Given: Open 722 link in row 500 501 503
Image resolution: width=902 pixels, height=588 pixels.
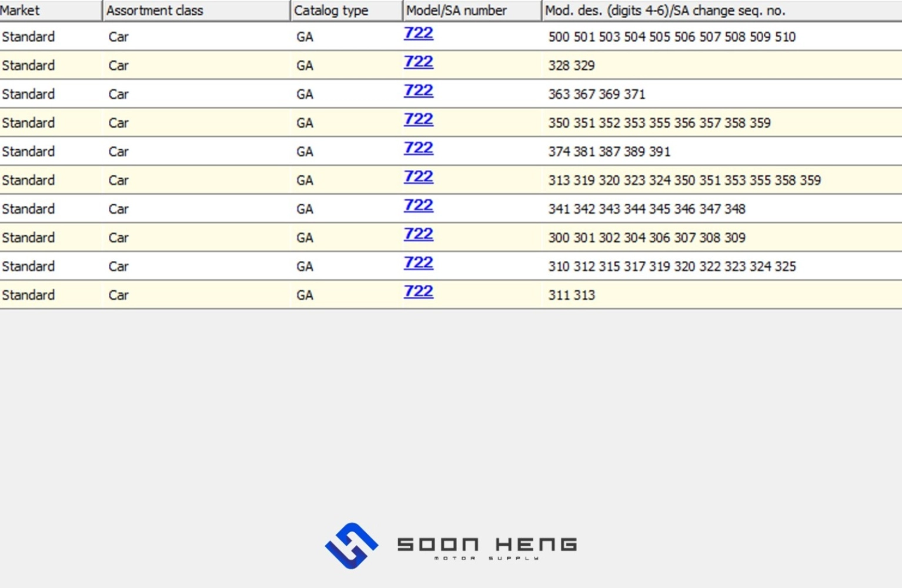Looking at the screenshot, I should click(x=418, y=33).
